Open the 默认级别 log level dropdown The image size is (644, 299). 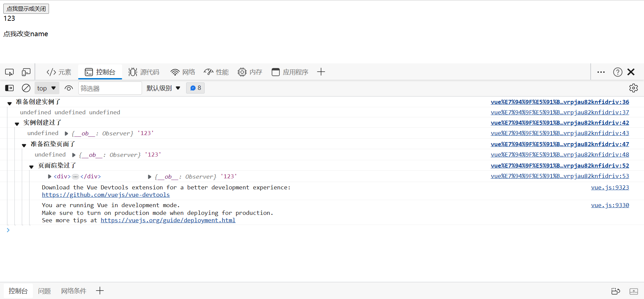163,88
